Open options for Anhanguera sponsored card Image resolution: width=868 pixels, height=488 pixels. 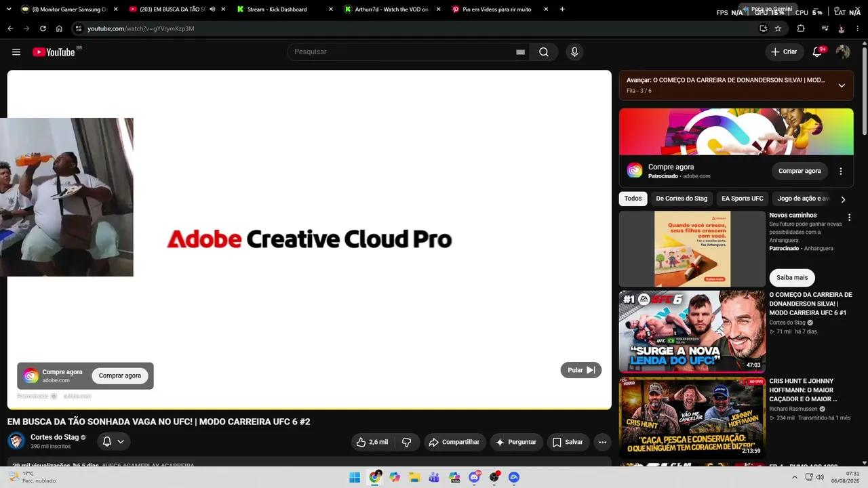(849, 218)
